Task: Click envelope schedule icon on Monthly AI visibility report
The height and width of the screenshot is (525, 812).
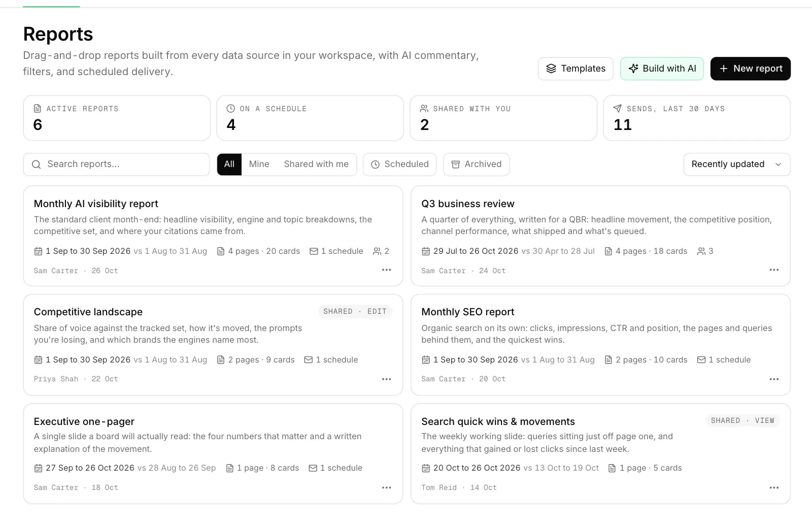Action: point(314,251)
